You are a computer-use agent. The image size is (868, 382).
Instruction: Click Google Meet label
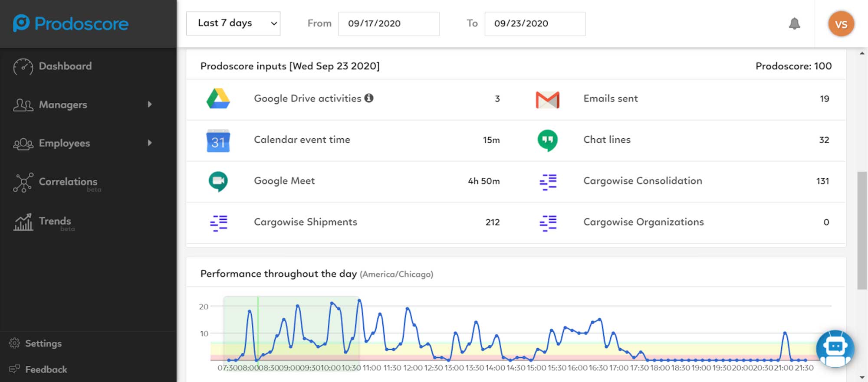pos(284,181)
